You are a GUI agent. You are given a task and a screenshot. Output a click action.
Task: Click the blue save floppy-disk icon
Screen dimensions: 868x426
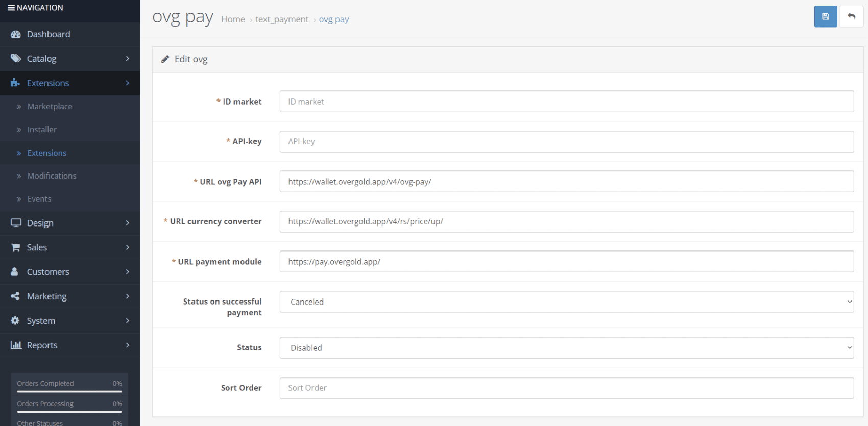[x=825, y=16]
